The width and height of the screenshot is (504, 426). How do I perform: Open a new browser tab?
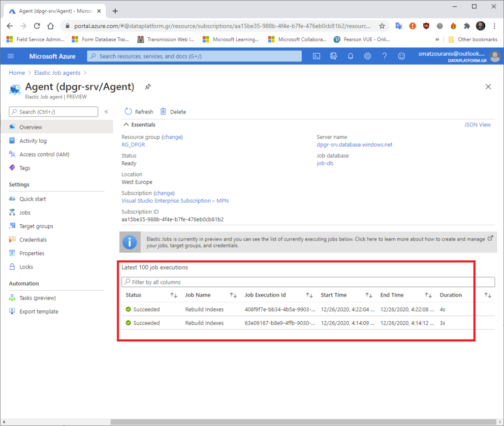(x=115, y=11)
